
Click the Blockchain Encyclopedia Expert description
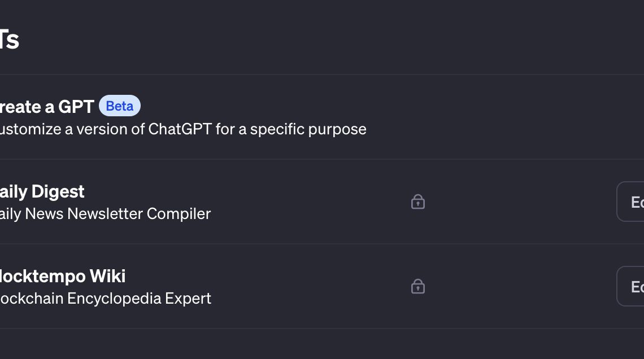click(105, 299)
